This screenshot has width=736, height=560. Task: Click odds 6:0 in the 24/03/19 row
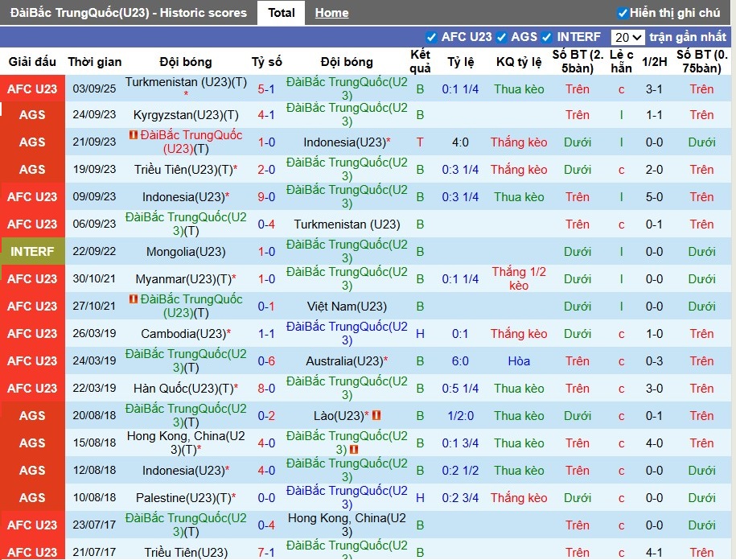pyautogui.click(x=460, y=361)
